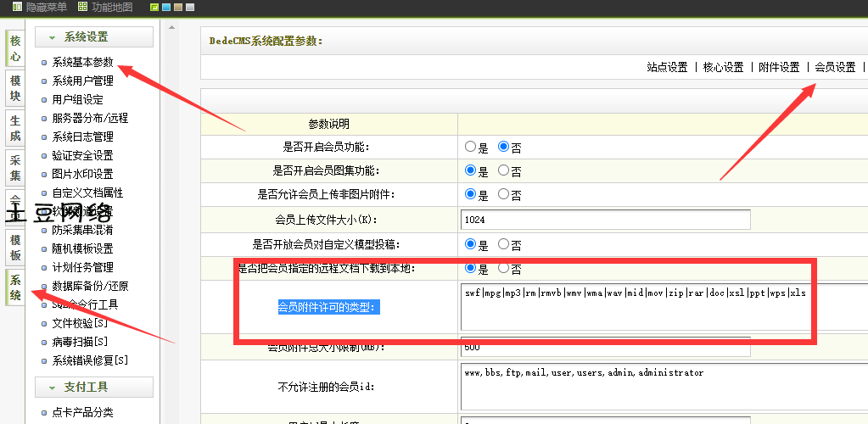Viewport: 868px width, 424px height.
Task: Open 文件校验[S] in sidebar
Action: [x=80, y=323]
